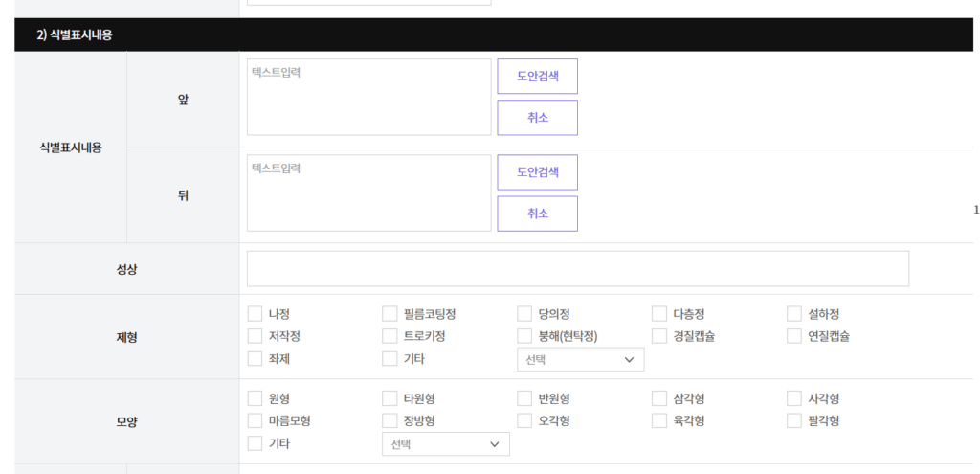Enable the 당의정 checkbox

point(524,314)
